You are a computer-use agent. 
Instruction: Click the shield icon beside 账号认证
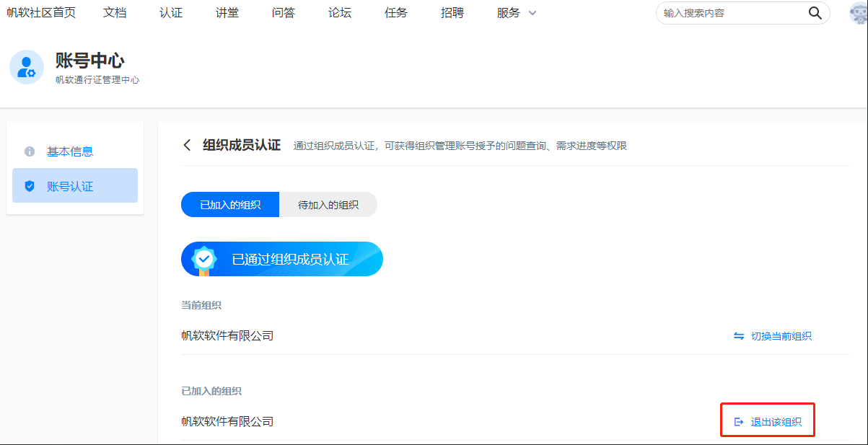click(30, 186)
